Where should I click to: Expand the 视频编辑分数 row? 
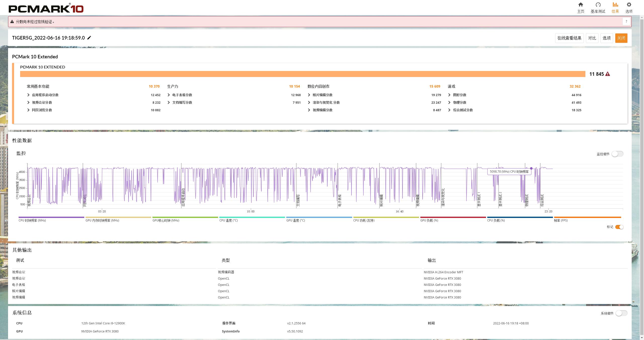[x=309, y=110]
